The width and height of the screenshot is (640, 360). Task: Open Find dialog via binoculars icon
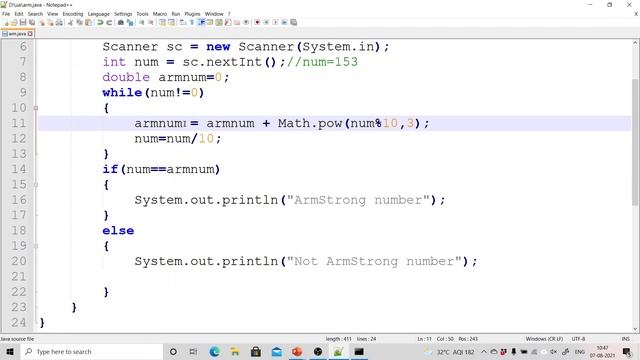121,22
